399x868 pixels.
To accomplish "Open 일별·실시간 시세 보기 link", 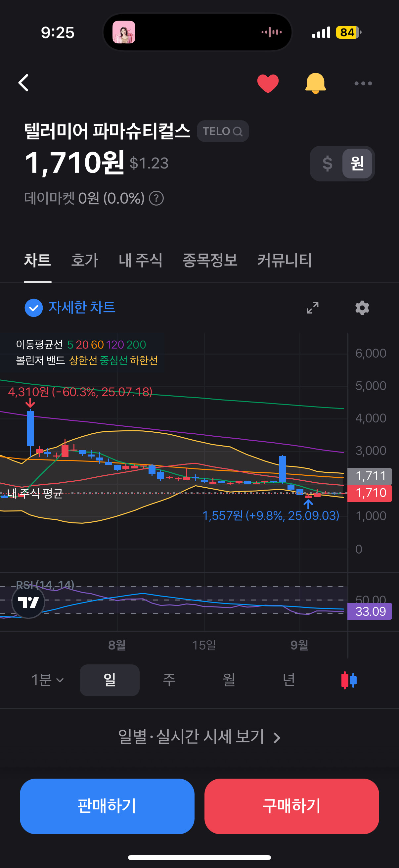I will (x=199, y=737).
